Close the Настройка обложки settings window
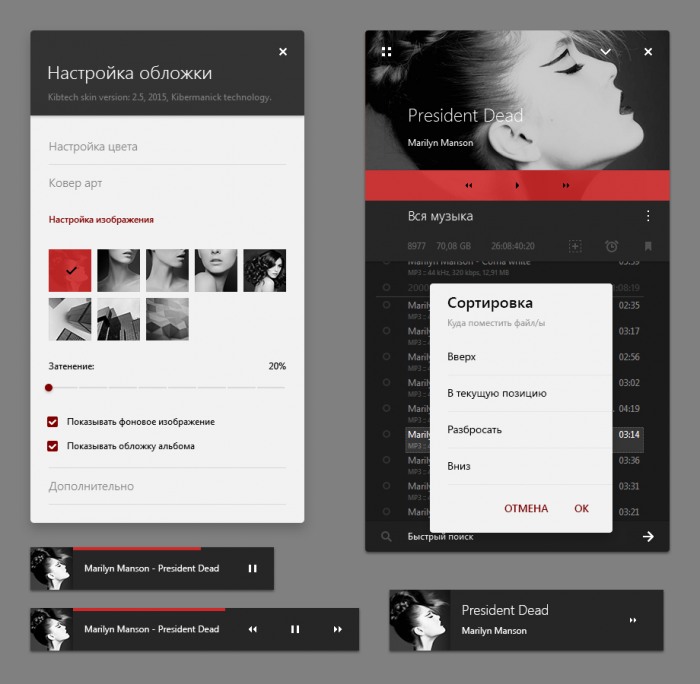The image size is (700, 684). [x=283, y=52]
